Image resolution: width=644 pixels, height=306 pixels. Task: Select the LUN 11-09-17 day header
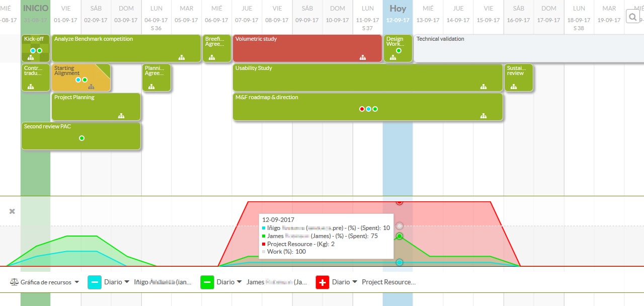click(368, 17)
